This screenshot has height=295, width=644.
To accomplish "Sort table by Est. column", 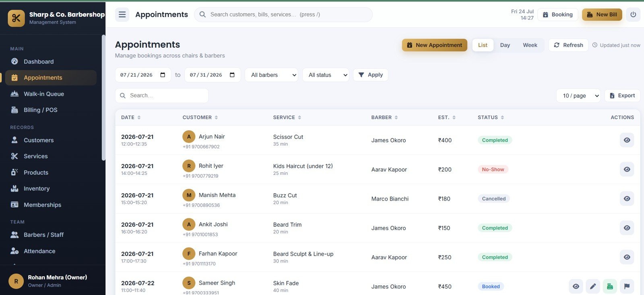I will 447,117.
